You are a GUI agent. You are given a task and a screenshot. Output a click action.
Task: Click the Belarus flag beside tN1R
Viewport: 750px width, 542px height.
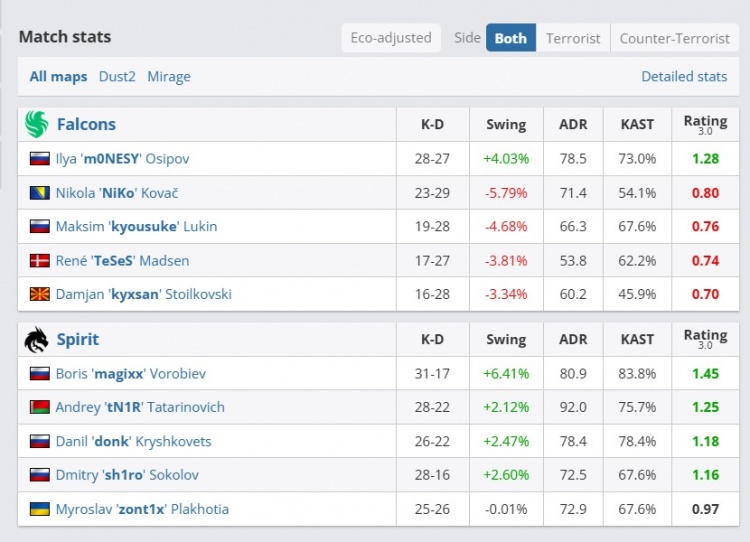pos(39,408)
